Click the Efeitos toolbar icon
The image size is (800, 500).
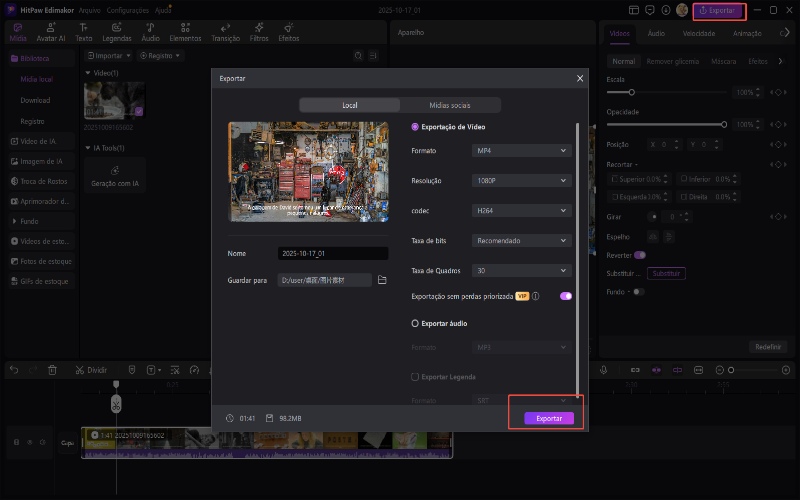289,32
